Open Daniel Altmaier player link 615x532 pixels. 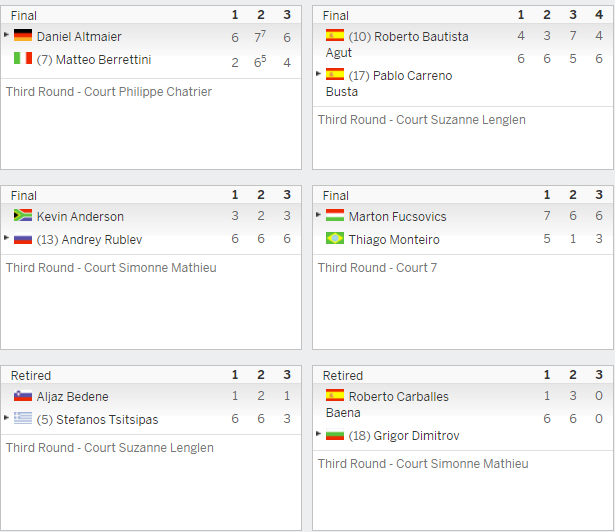coord(79,36)
